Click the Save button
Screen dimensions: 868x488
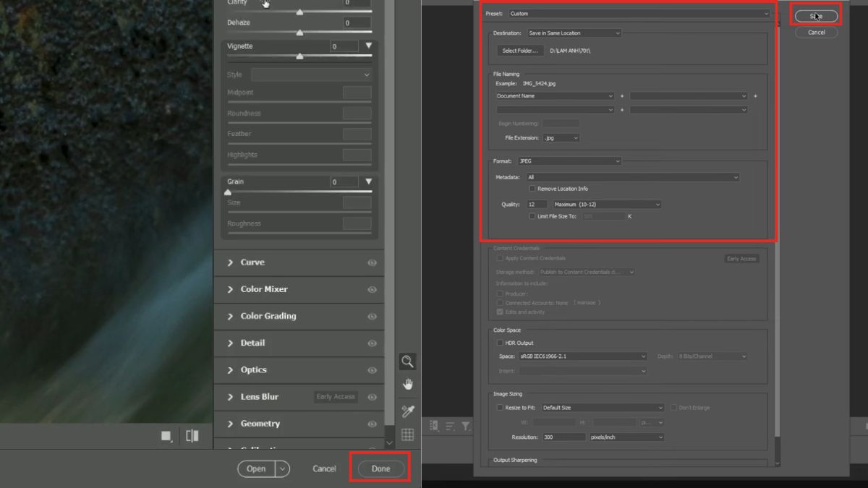(x=816, y=14)
